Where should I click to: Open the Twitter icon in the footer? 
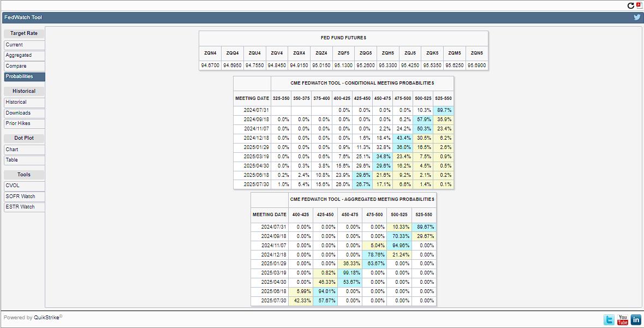tap(609, 319)
